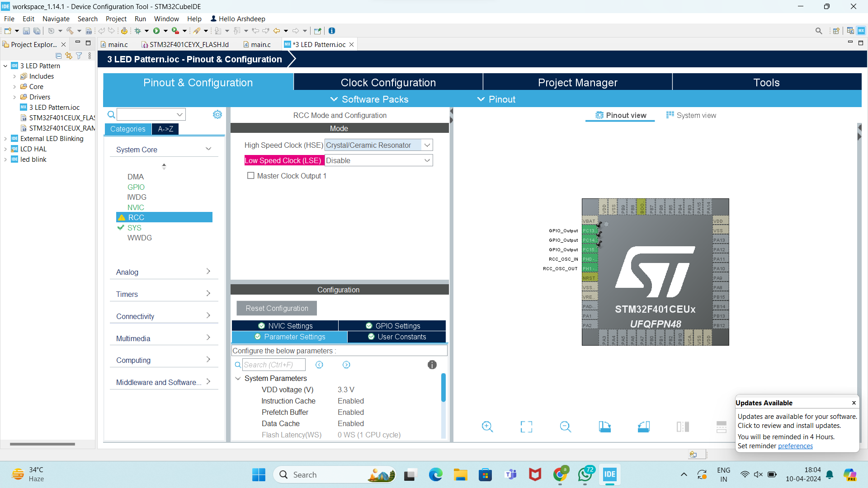Click the fit-to-screen pinout icon
Screen dimensions: 868x488
[x=526, y=427]
